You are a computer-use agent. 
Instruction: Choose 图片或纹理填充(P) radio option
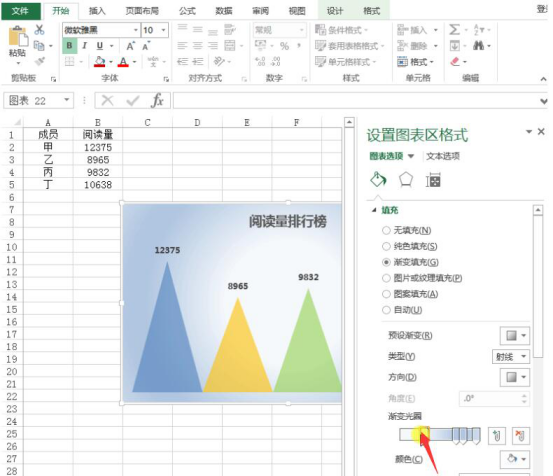click(422, 278)
